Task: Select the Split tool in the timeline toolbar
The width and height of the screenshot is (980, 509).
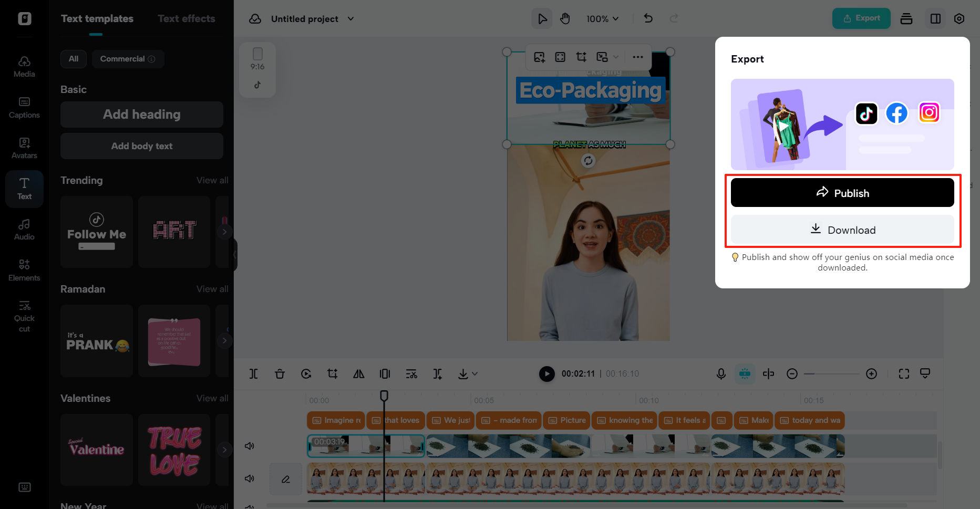Action: click(x=254, y=373)
